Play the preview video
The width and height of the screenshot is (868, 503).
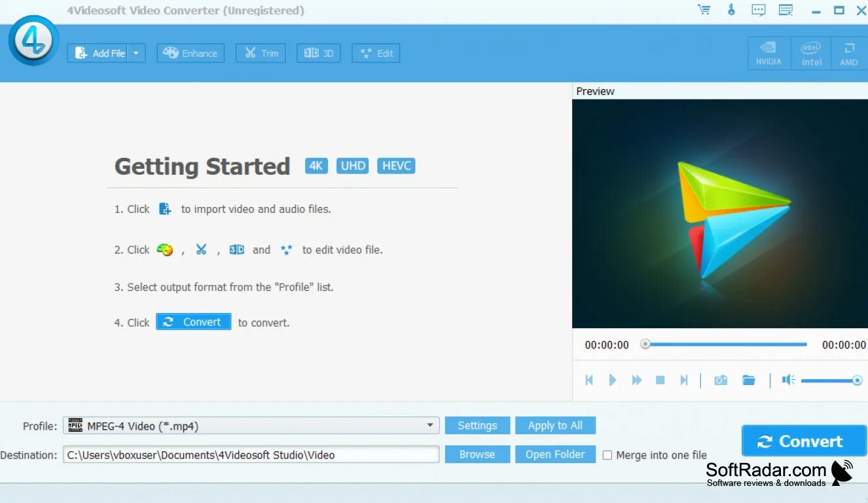click(x=613, y=380)
